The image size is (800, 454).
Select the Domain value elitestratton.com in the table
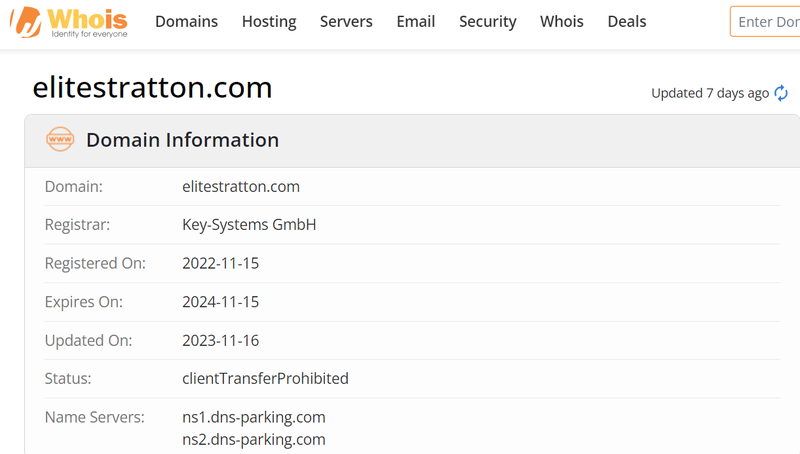241,186
